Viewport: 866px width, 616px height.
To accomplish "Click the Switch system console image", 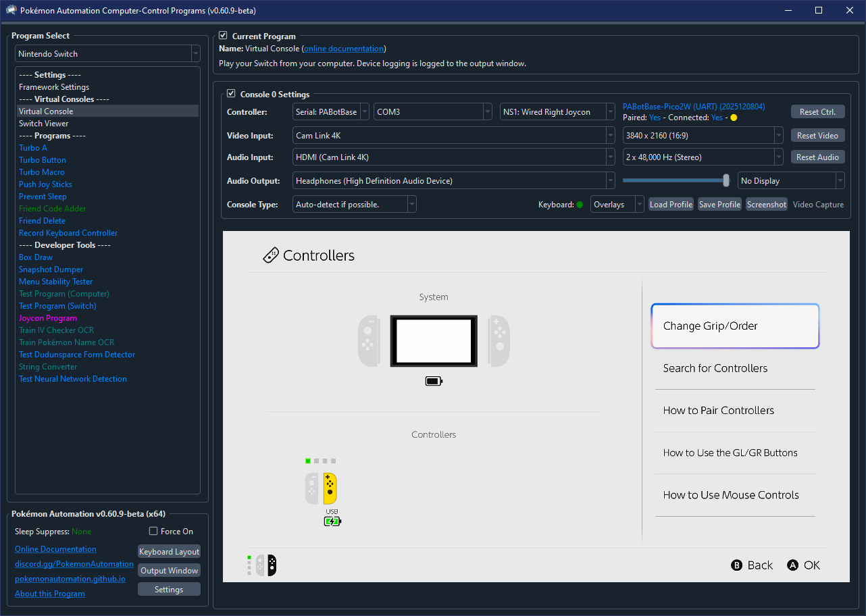I will point(434,341).
